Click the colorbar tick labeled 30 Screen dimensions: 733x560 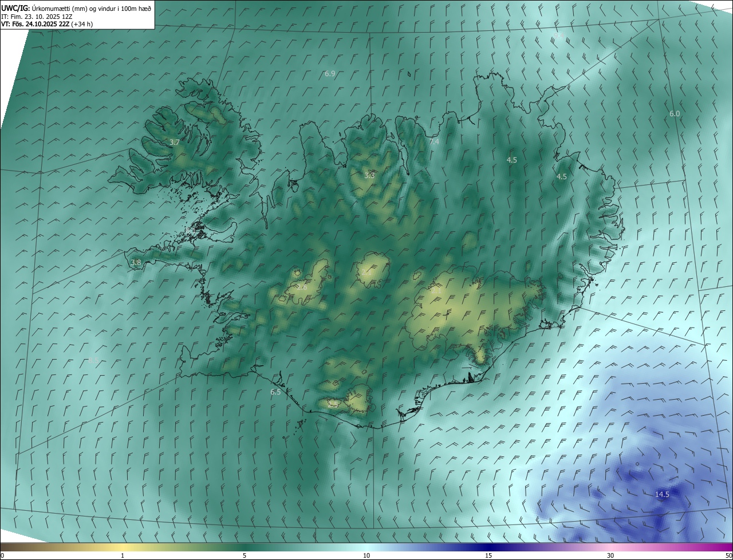pos(610,555)
